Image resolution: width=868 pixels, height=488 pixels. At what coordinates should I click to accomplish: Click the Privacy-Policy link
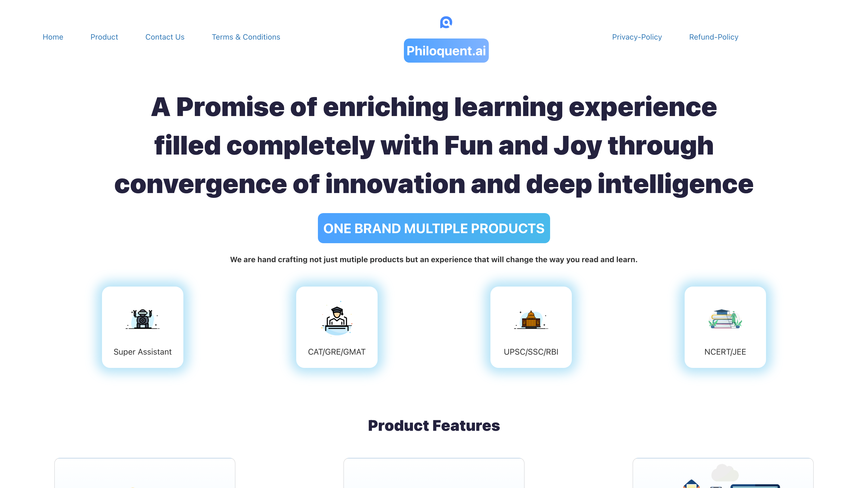pos(637,36)
